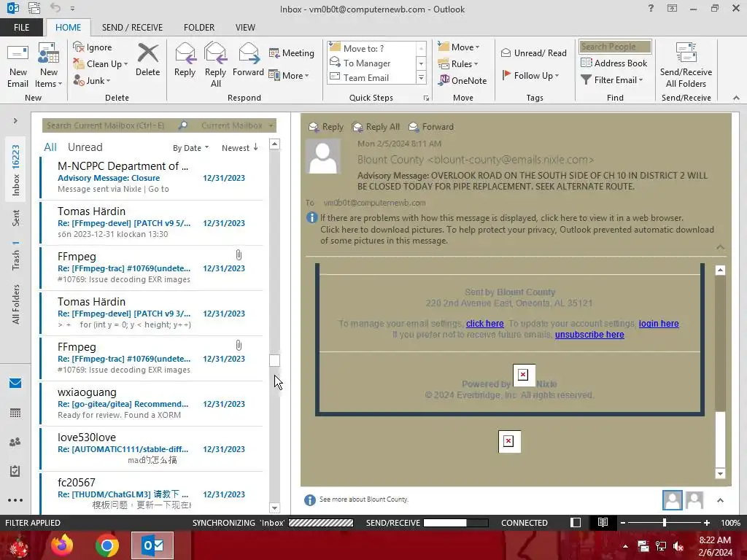Switch to the VIEW tab
This screenshot has width=747, height=560.
245,28
